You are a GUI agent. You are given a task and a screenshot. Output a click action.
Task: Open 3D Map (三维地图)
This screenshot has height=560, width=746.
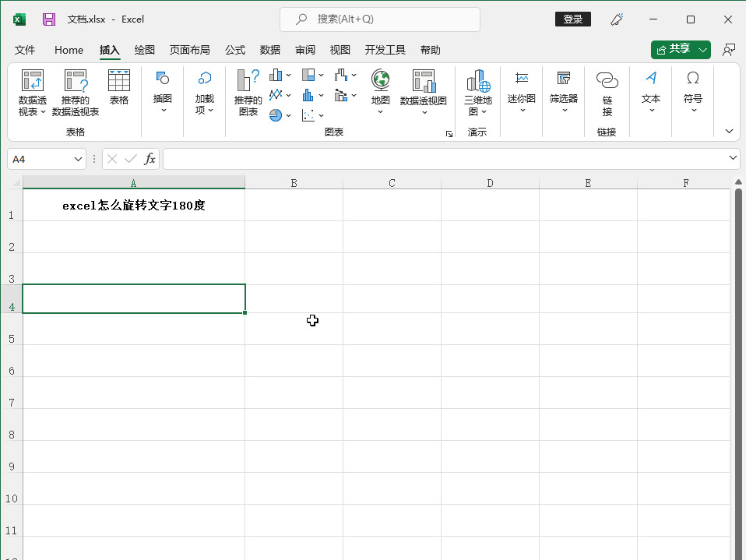point(478,93)
